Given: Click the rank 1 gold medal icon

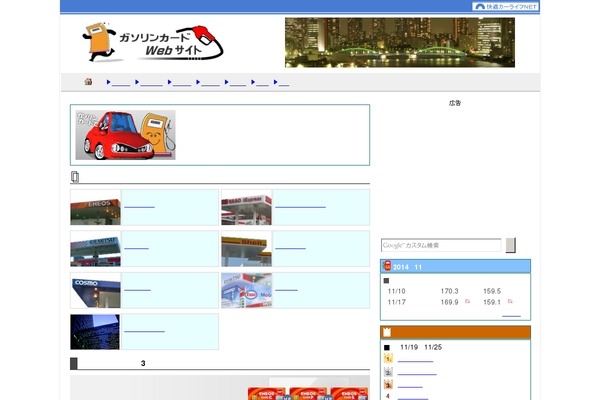Looking at the screenshot, I should [x=388, y=359].
